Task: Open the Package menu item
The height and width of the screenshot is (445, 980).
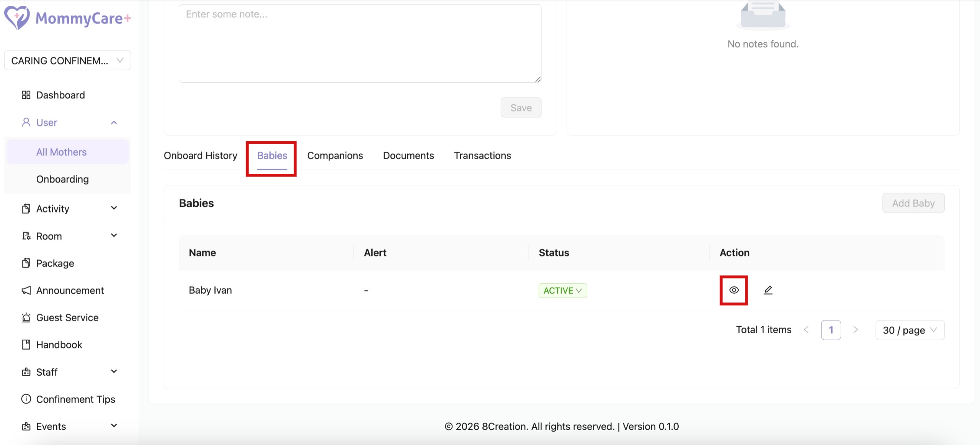Action: [x=55, y=263]
